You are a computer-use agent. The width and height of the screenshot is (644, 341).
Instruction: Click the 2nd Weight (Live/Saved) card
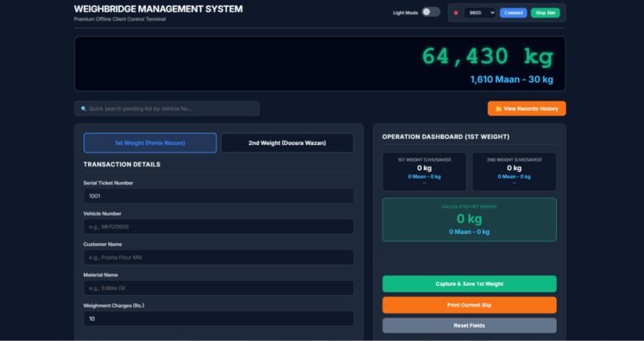point(514,172)
